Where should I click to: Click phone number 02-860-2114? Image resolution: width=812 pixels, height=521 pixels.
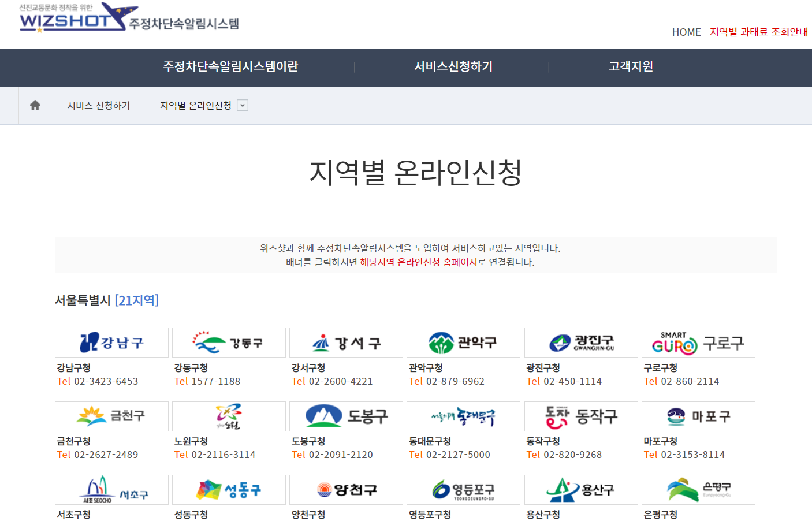pyautogui.click(x=690, y=381)
